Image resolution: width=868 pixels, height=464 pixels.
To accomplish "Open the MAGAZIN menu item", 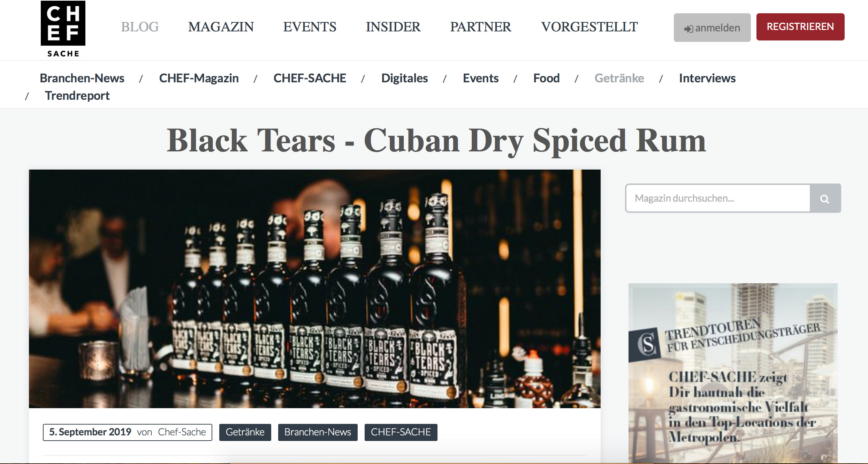I will click(x=221, y=27).
